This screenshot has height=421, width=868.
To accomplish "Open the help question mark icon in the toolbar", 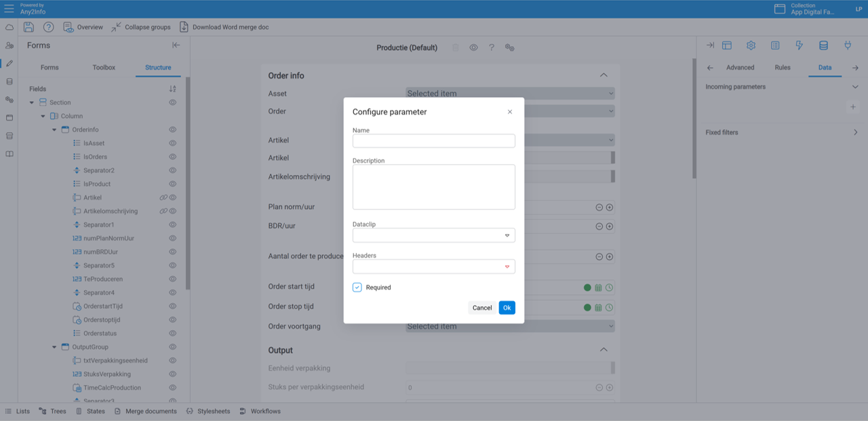I will pos(49,27).
